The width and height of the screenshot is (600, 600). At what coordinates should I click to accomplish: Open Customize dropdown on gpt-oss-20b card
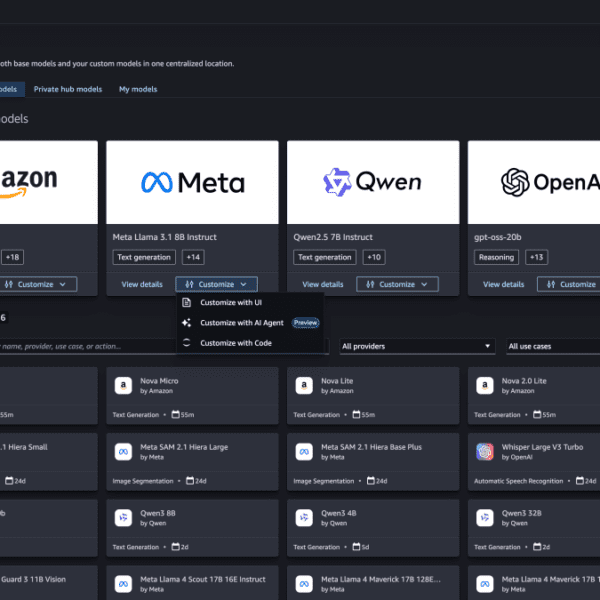569,284
